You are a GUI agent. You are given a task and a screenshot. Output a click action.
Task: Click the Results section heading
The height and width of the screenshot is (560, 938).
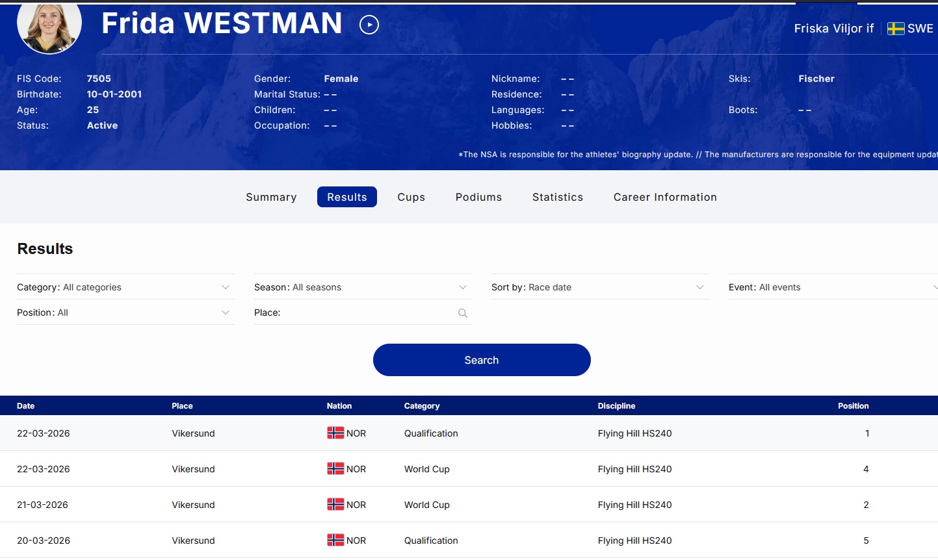click(x=45, y=249)
